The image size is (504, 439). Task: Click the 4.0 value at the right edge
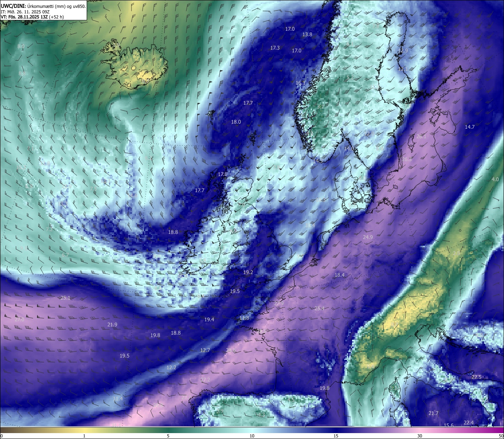(495, 180)
